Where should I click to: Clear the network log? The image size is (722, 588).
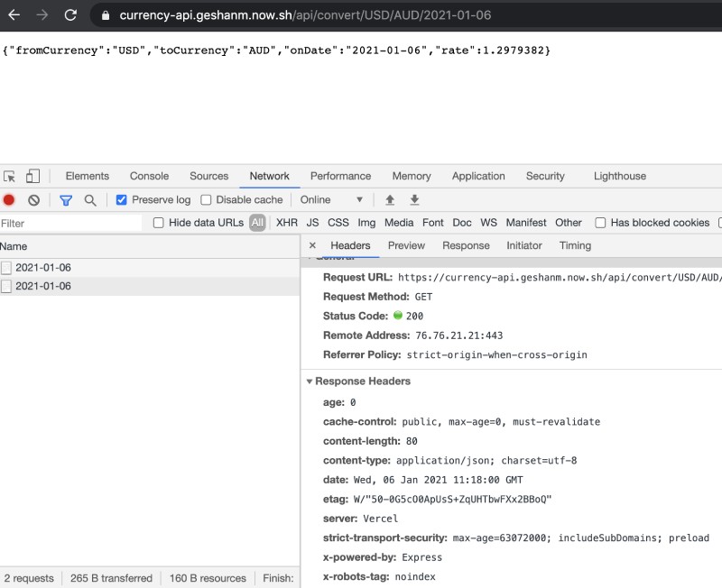click(x=33, y=199)
